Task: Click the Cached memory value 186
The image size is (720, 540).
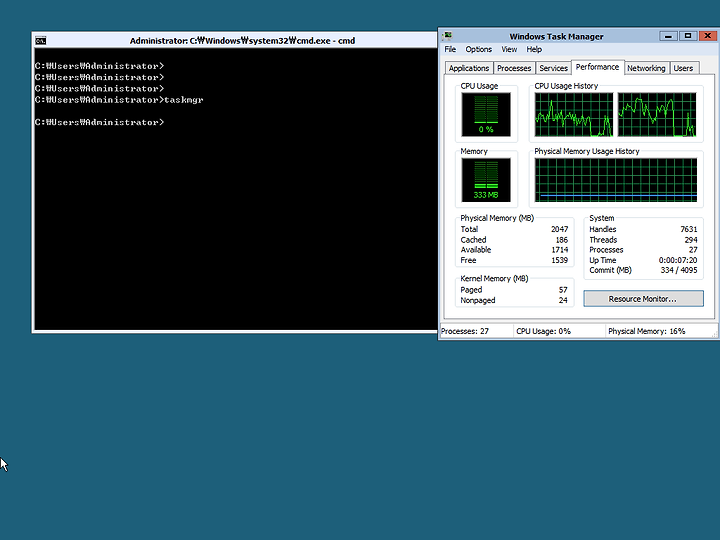Action: click(562, 240)
